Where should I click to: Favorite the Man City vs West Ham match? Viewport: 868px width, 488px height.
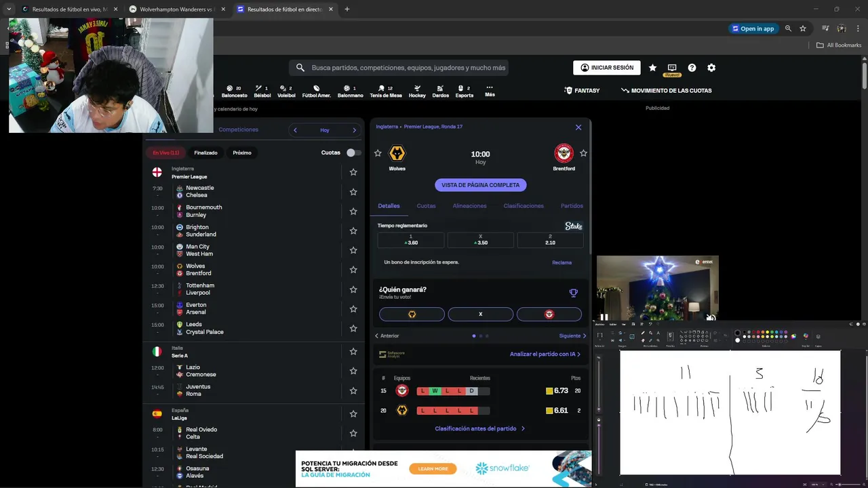[353, 250]
